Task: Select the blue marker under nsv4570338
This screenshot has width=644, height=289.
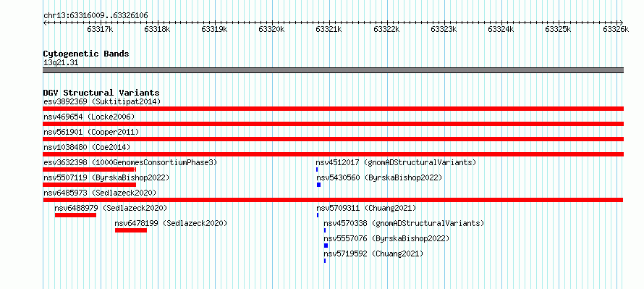Action: pos(325,230)
